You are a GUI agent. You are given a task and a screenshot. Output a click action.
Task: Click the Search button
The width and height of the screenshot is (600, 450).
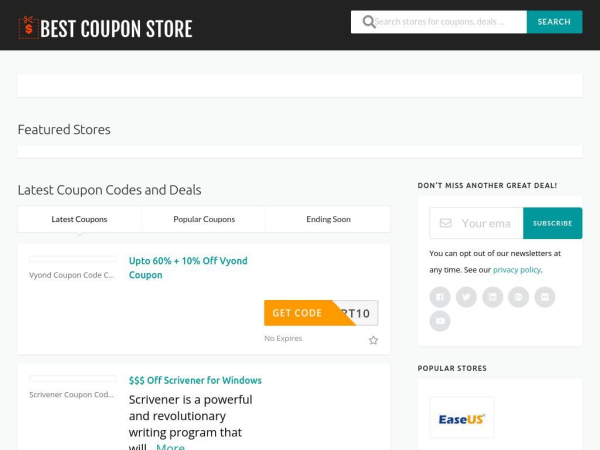[x=554, y=22]
